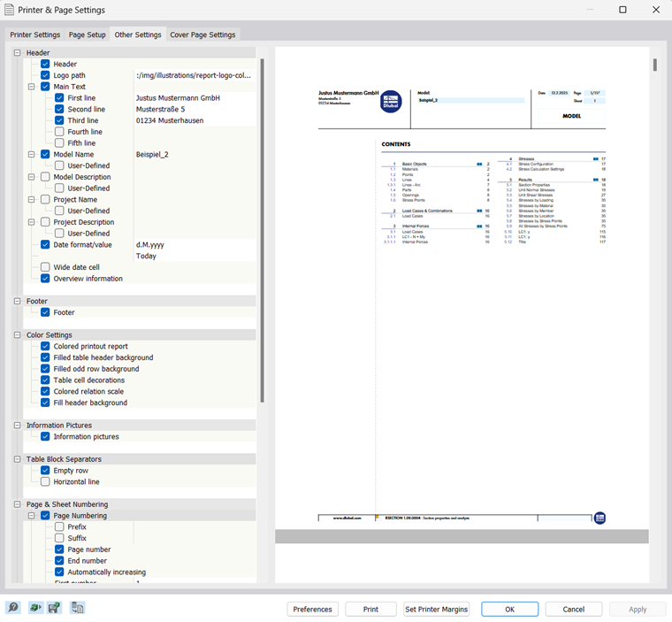This screenshot has width=672, height=622.
Task: Click the CONTENTS heading in preview
Action: (x=395, y=144)
